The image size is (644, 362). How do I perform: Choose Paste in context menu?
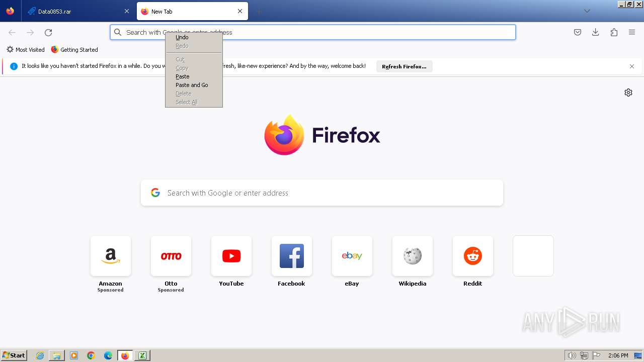194,76
